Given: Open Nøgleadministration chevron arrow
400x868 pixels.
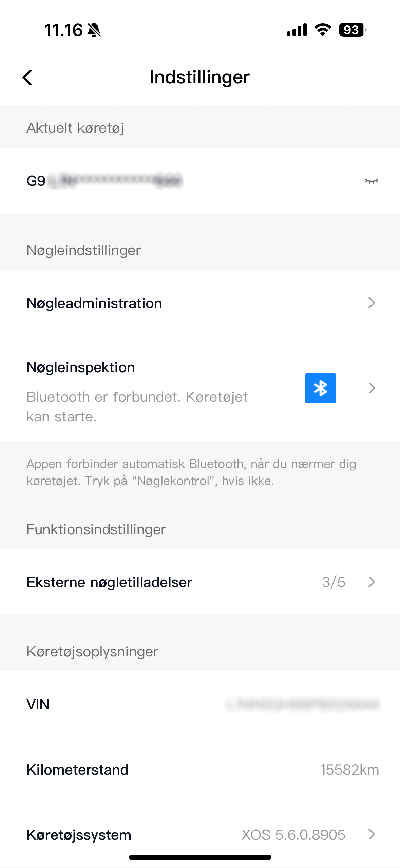Looking at the screenshot, I should click(x=372, y=303).
